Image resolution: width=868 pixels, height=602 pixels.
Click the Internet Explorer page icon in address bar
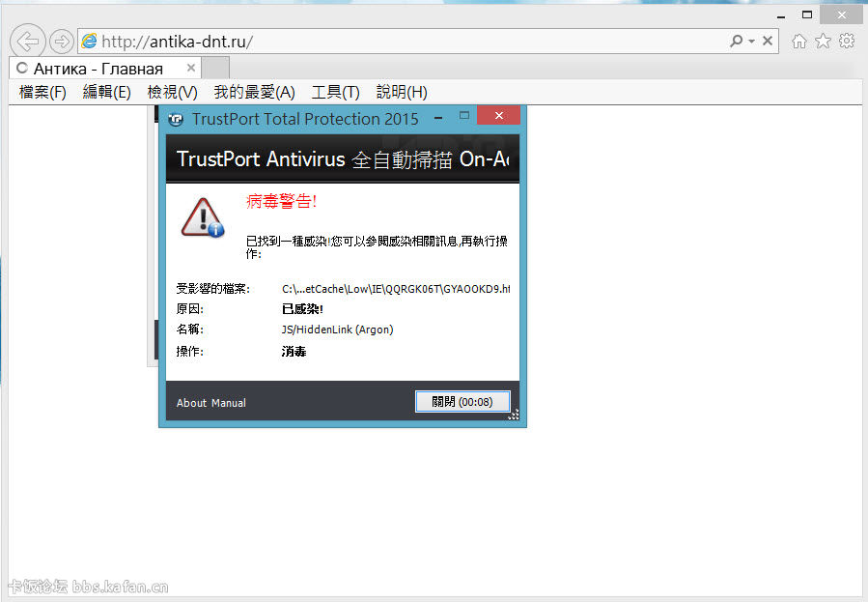[x=89, y=41]
